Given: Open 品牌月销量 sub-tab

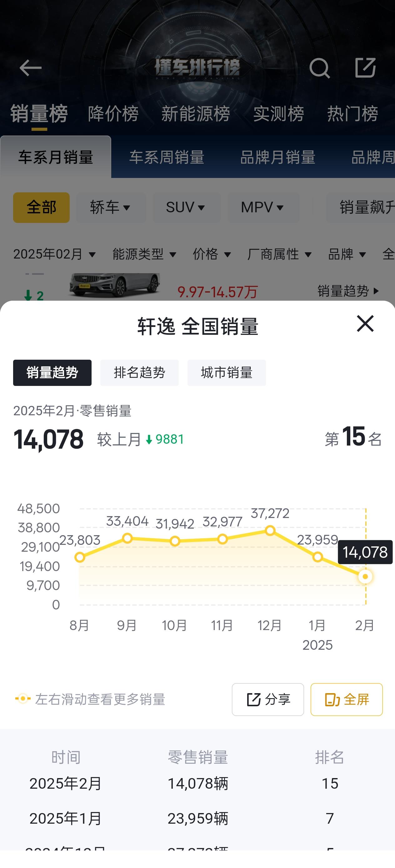Looking at the screenshot, I should [x=277, y=157].
